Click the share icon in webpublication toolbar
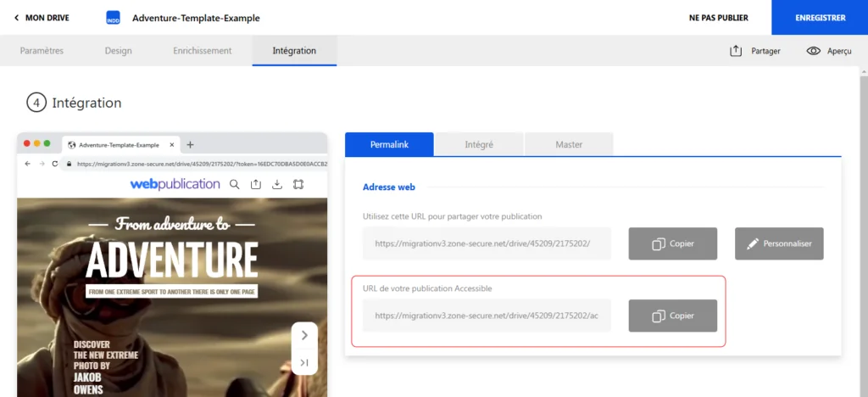Screen dimensions: 868x397 [x=256, y=184]
